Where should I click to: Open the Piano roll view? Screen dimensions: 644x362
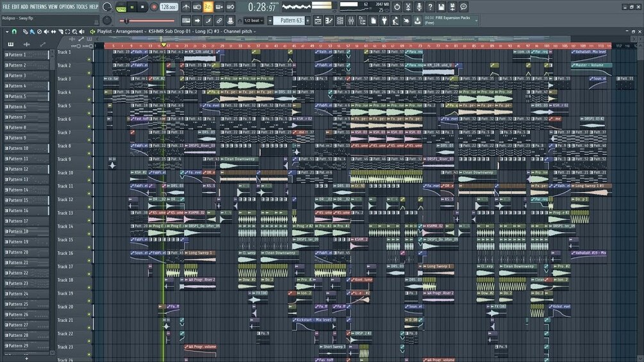329,20
